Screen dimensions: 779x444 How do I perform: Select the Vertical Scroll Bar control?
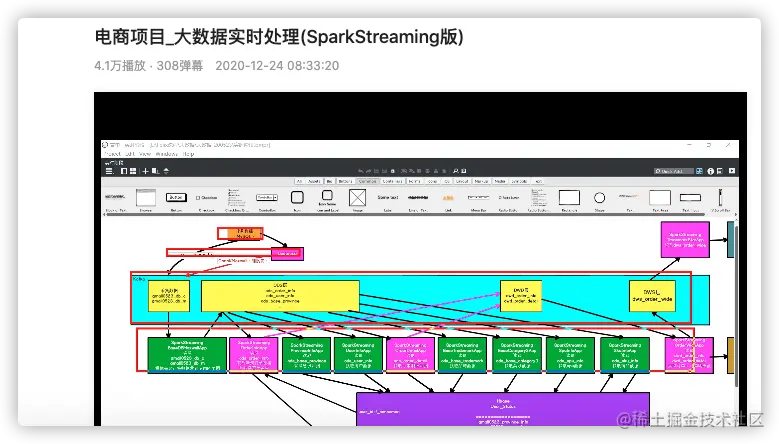click(x=720, y=199)
